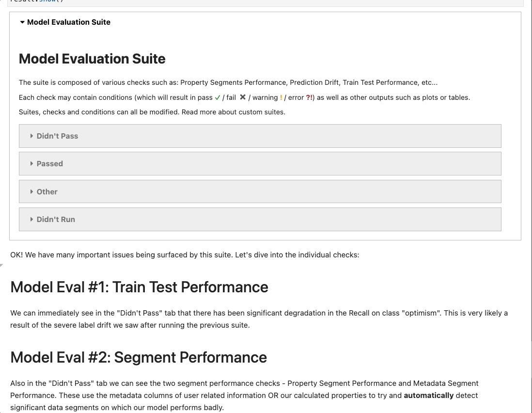The width and height of the screenshot is (532, 413).
Task: Collapse the Model Evaluation Suite accordion arrow
Action: tap(22, 22)
